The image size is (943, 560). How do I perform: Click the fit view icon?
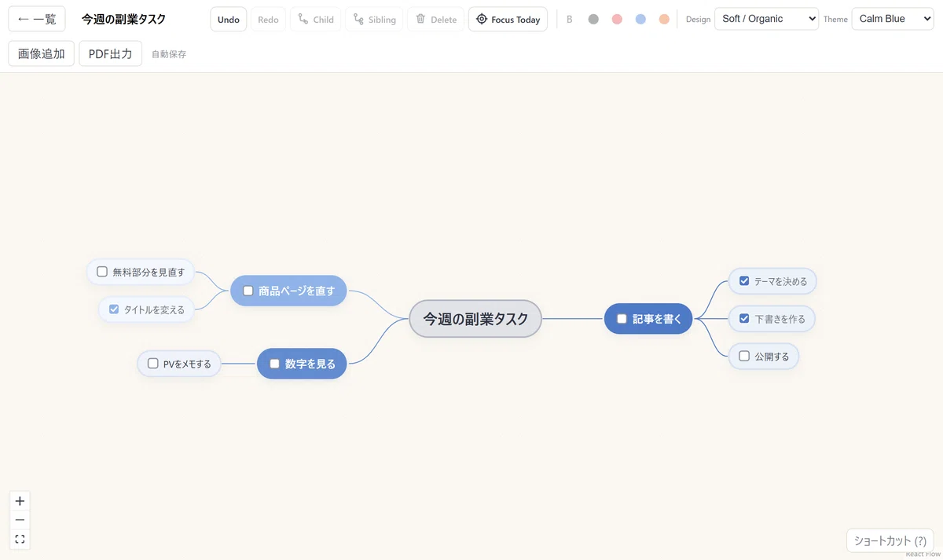point(20,539)
